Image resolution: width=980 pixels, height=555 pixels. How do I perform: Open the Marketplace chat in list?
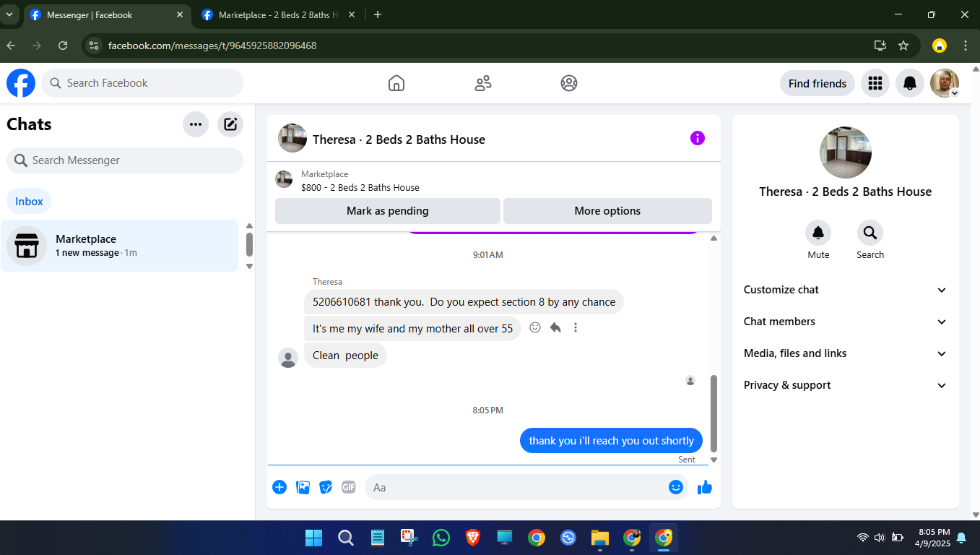coord(119,246)
